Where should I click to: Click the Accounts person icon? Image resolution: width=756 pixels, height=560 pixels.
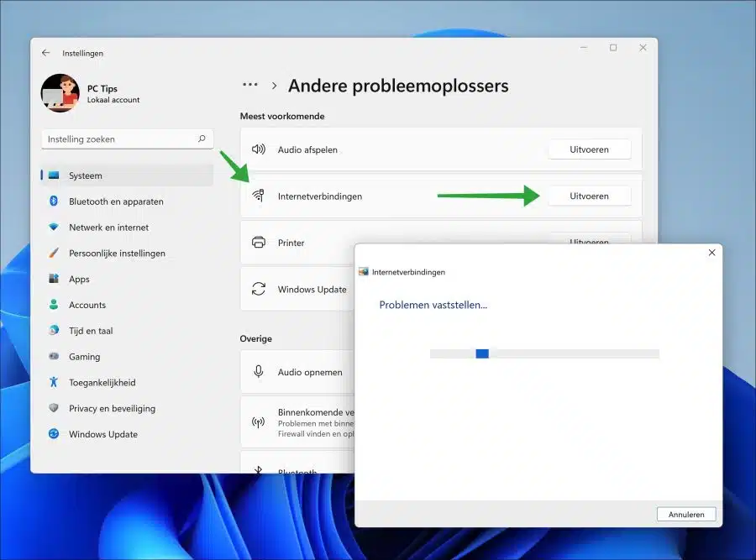click(54, 305)
